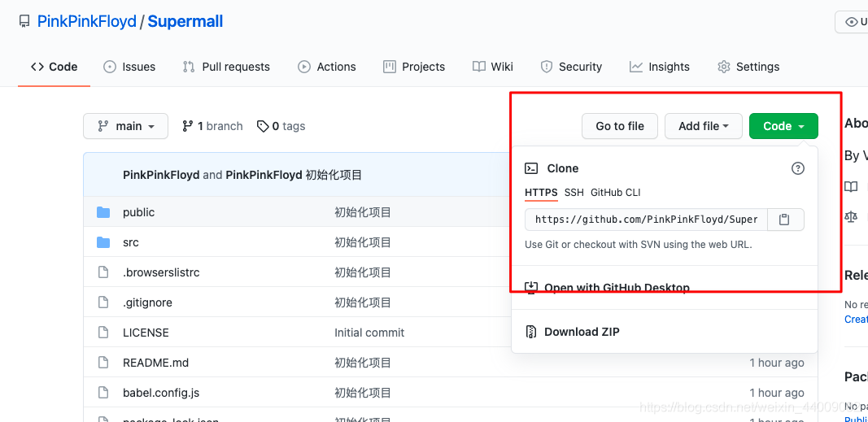Open repository Settings tab

coord(748,67)
